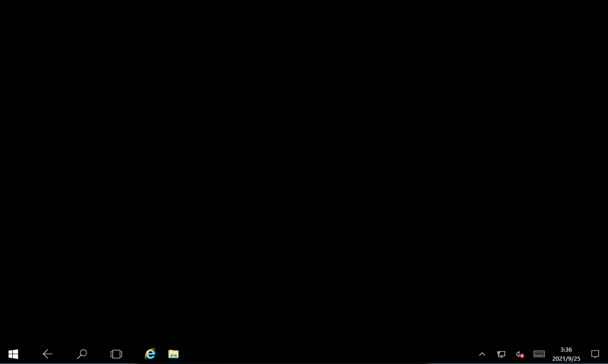Image resolution: width=608 pixels, height=364 pixels.
Task: Click the network icon in the system tray
Action: (x=500, y=354)
